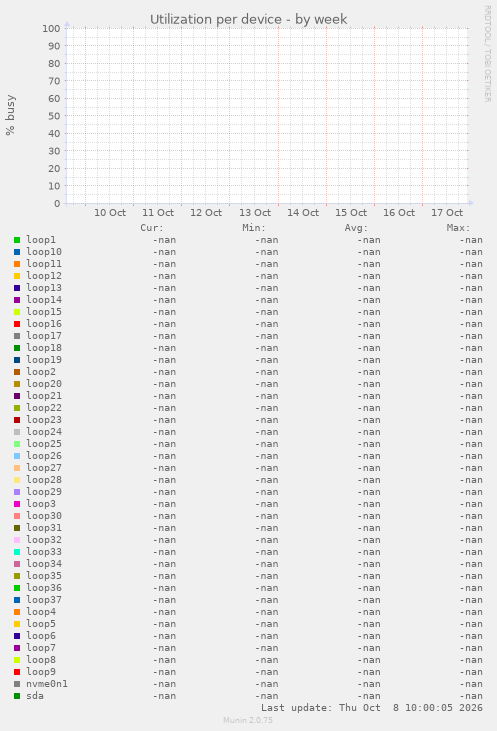Click the loop3 magenta legend swatch
The image size is (497, 731).
(17, 504)
